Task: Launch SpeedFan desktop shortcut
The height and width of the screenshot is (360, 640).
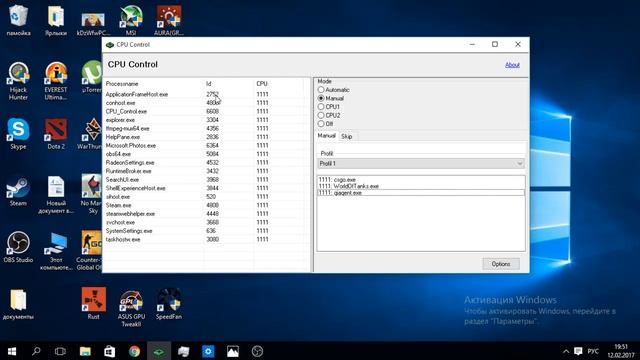Action: click(x=169, y=304)
